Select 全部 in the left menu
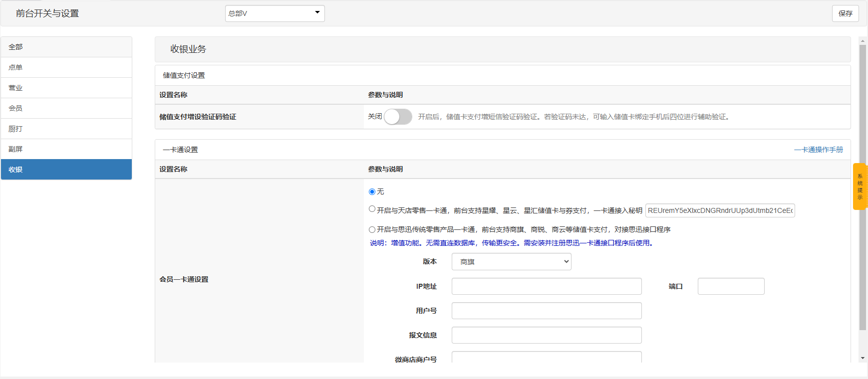 tap(66, 47)
